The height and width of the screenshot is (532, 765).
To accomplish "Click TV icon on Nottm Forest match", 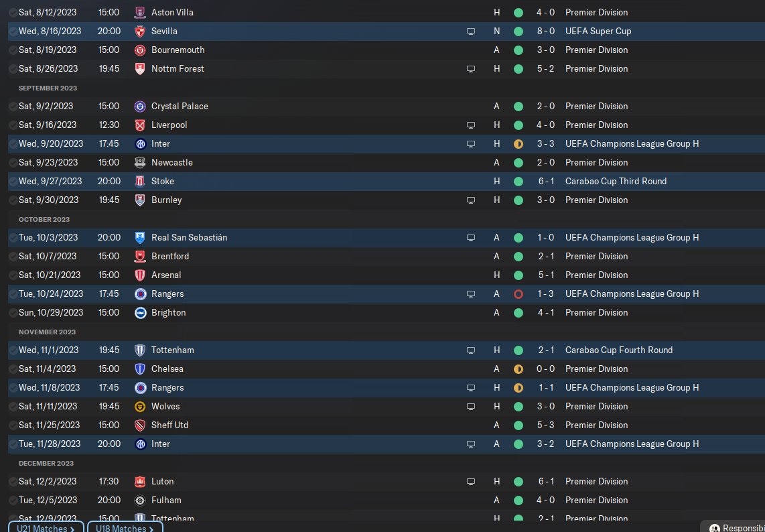I will [x=471, y=68].
